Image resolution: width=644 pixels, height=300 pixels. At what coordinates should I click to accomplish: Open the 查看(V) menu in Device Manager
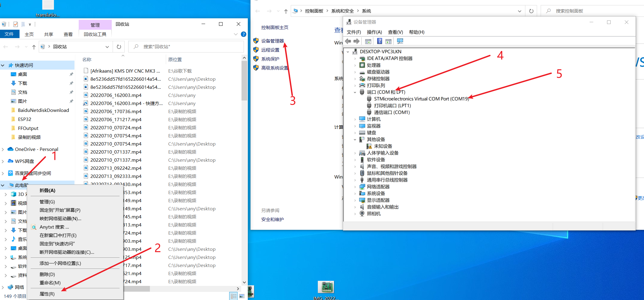point(395,32)
